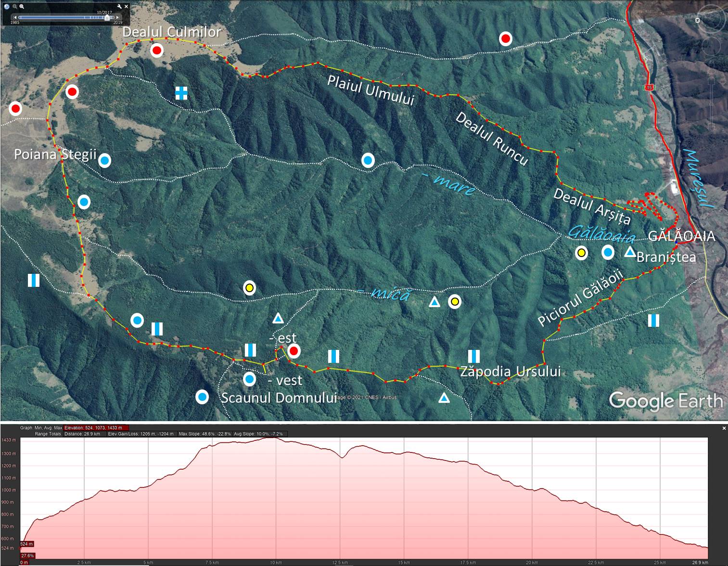728x566 pixels.
Task: Click the blue cross map marker
Action: coord(181,93)
